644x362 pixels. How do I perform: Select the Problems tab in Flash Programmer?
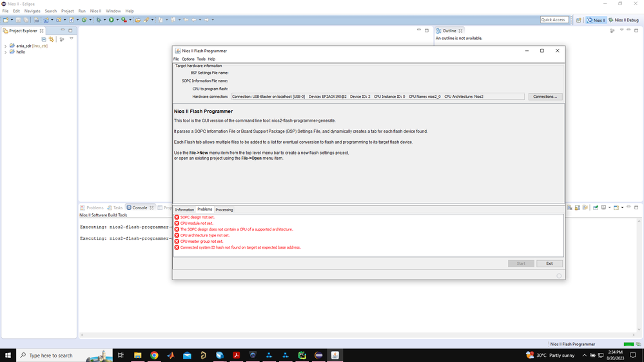204,209
